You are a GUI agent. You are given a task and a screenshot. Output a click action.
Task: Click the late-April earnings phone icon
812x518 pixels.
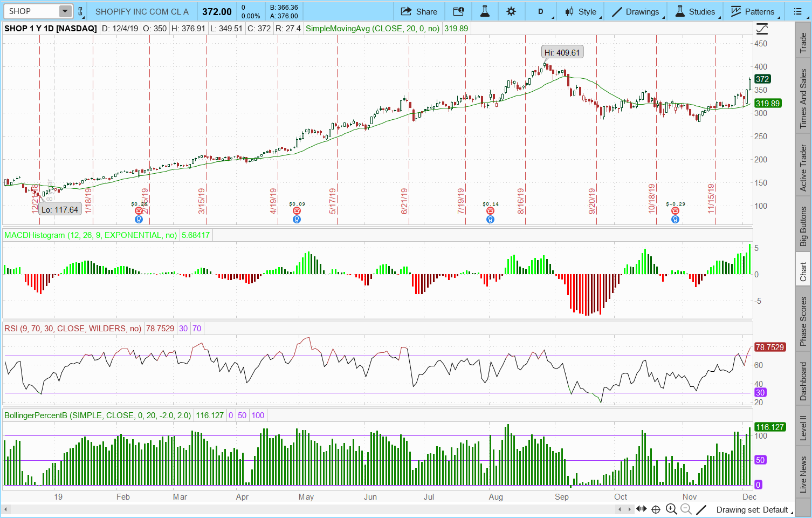[297, 211]
